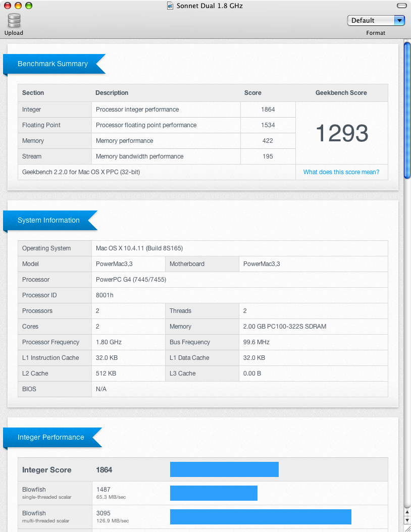Click the Blowfish 3095 score value

click(103, 513)
